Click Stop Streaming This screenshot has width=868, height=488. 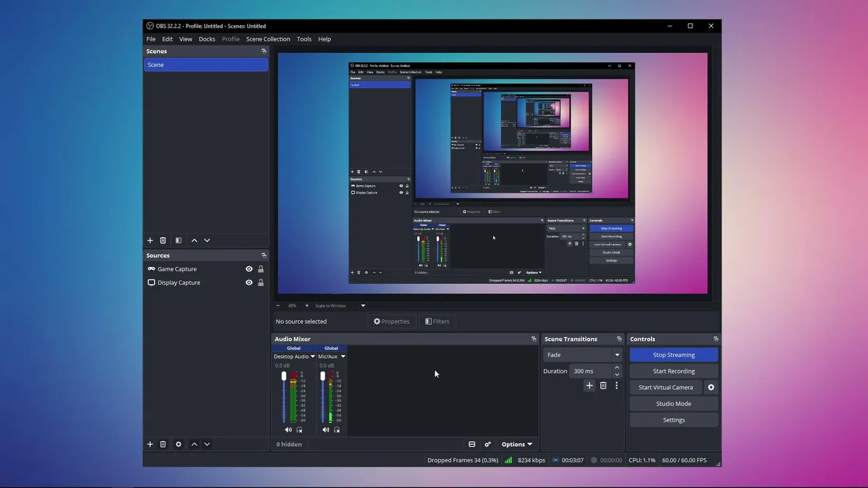click(x=673, y=355)
